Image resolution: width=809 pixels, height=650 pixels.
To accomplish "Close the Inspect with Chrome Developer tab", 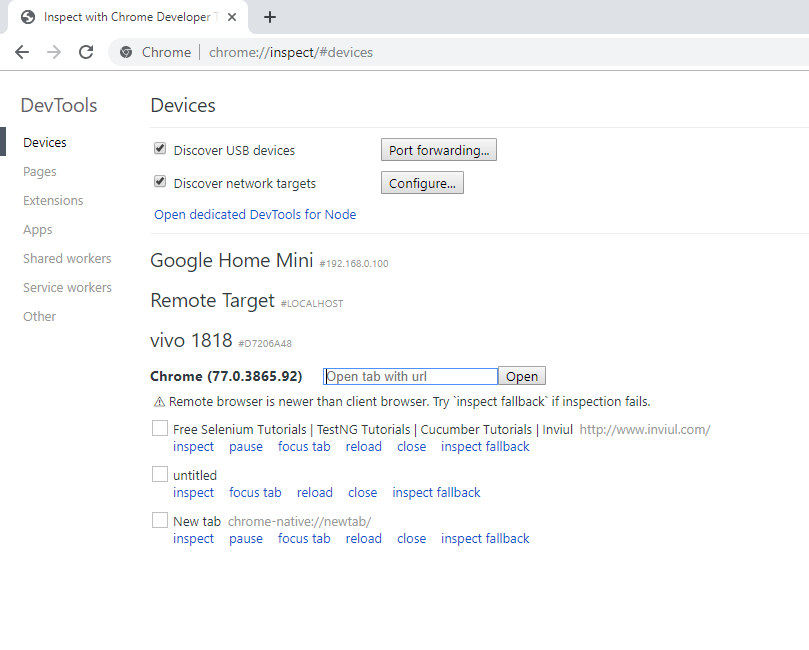I will 232,17.
